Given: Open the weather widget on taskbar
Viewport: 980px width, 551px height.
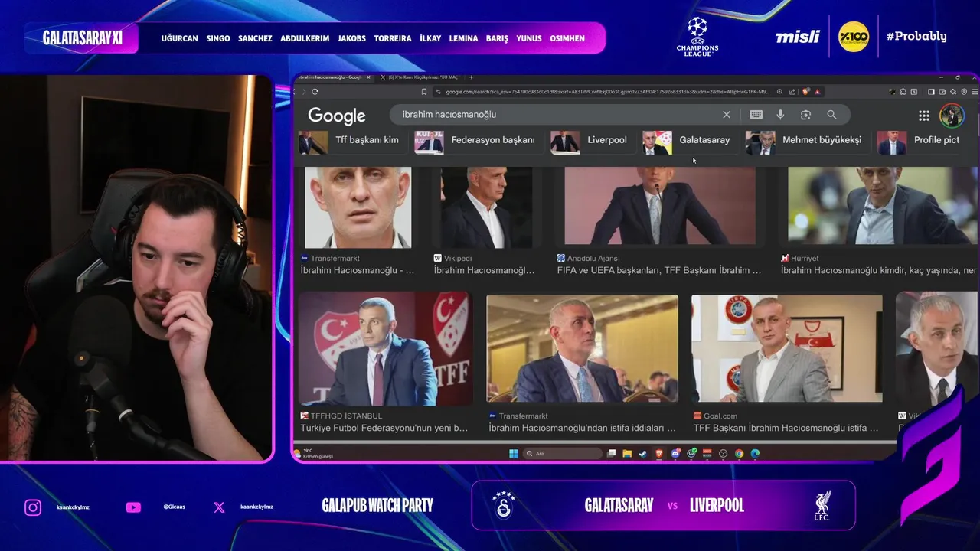Looking at the screenshot, I should (314, 453).
